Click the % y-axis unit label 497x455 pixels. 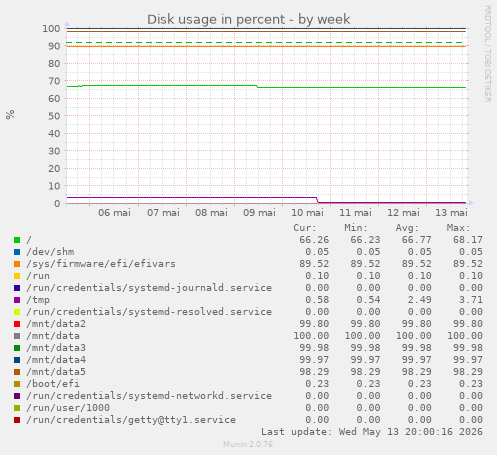tap(10, 115)
